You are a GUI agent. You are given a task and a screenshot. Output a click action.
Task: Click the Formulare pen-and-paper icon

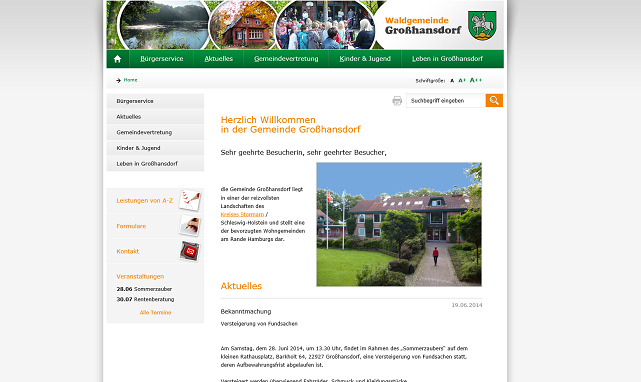[190, 225]
